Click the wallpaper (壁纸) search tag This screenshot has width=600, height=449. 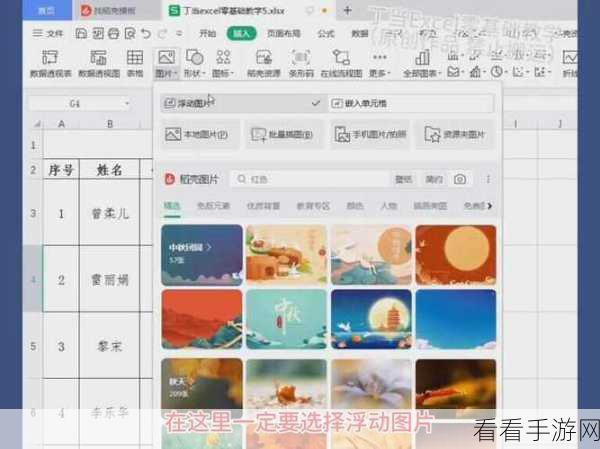404,179
